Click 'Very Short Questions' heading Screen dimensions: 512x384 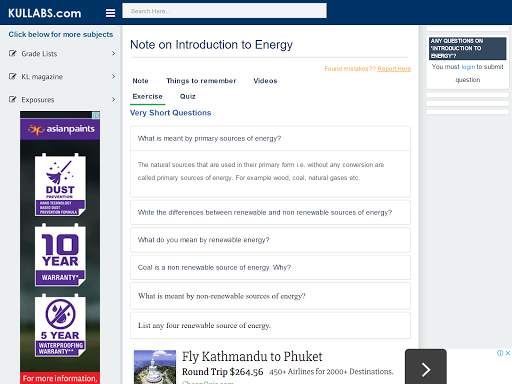(x=171, y=113)
